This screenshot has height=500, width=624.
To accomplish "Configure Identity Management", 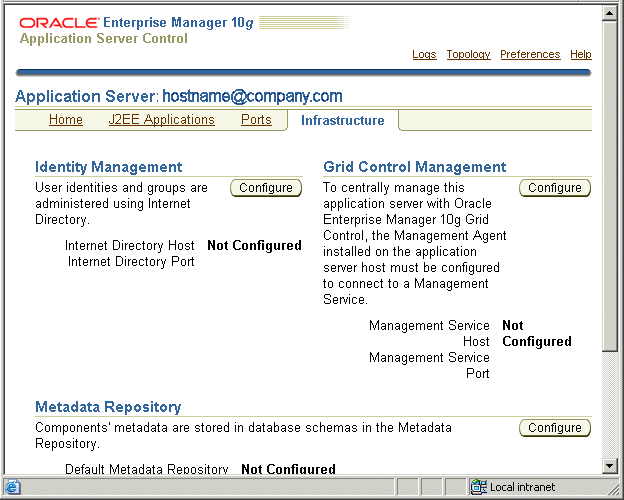I will coord(266,188).
